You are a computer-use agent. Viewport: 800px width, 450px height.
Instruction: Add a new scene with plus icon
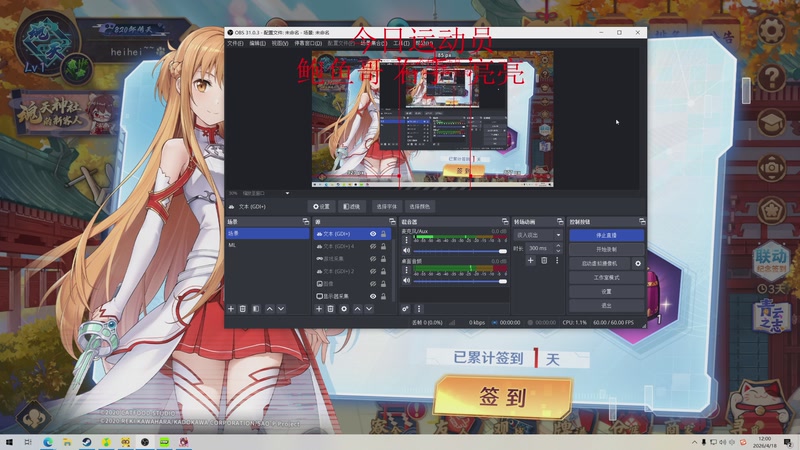[231, 309]
